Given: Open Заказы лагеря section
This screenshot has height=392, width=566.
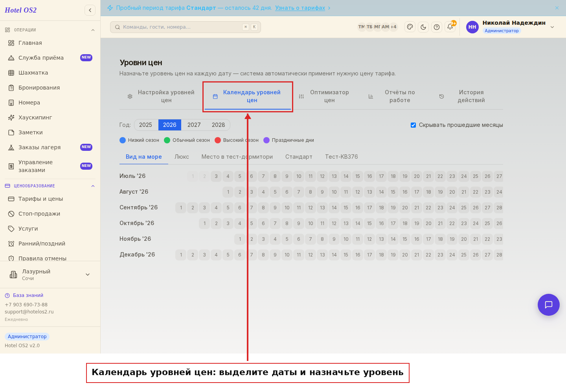Looking at the screenshot, I should click(50, 147).
